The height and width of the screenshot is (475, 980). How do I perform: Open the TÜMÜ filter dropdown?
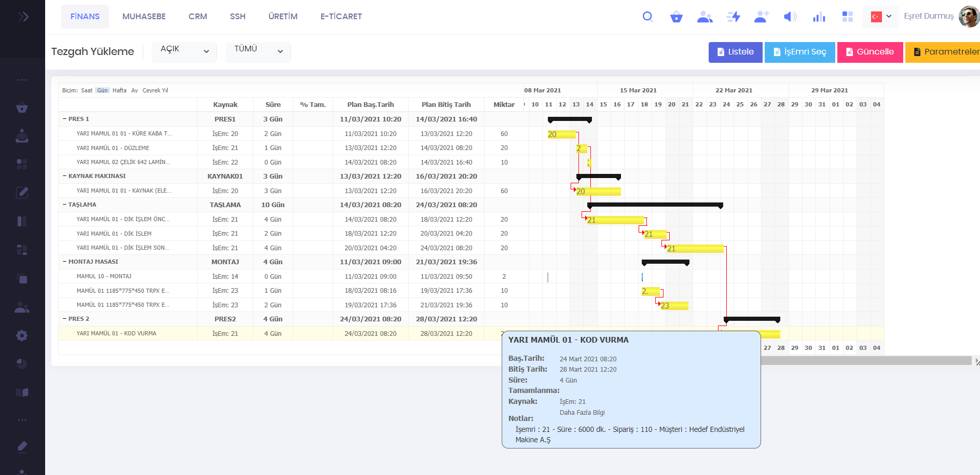point(258,51)
